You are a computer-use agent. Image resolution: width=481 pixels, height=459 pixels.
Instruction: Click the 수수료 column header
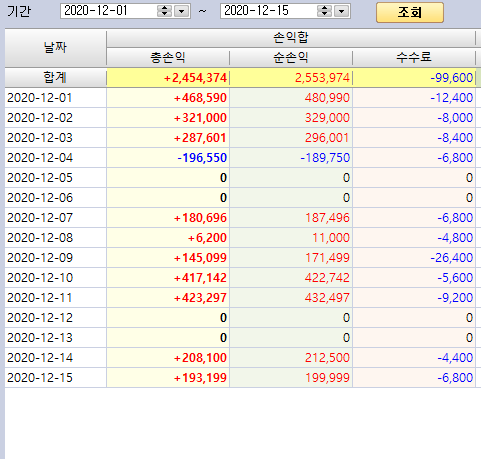click(414, 57)
